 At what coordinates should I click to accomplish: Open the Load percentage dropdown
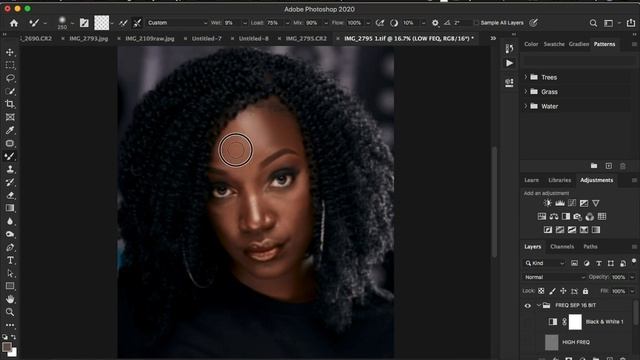point(287,23)
